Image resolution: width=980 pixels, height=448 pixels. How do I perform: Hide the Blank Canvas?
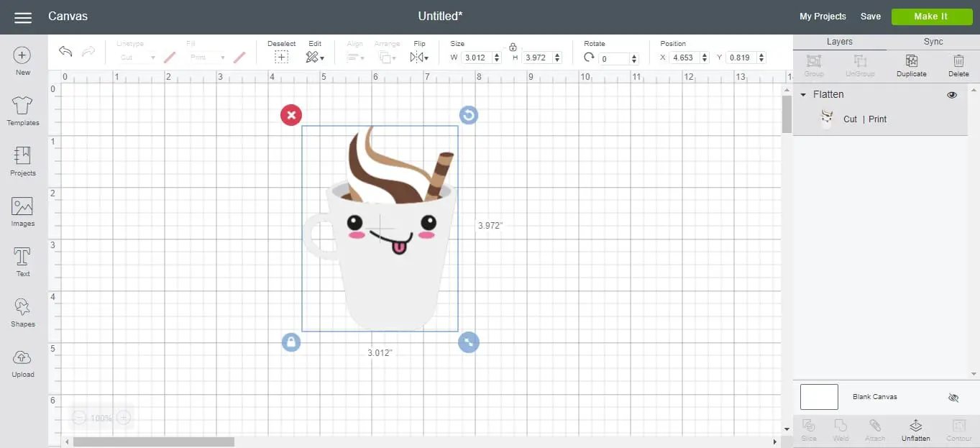tap(953, 397)
